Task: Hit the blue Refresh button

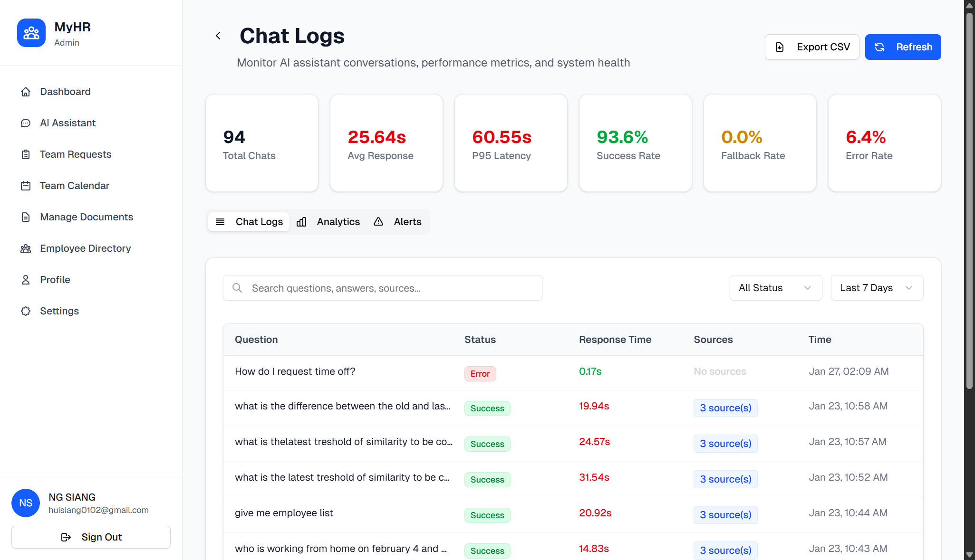Action: click(903, 47)
